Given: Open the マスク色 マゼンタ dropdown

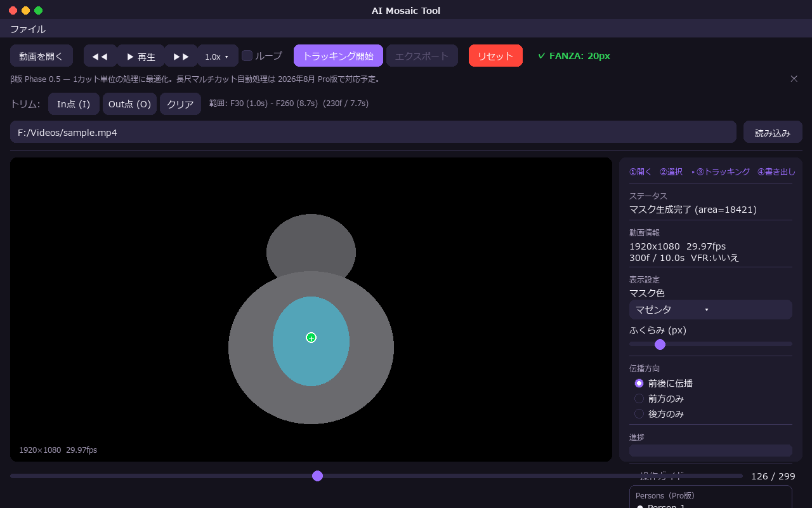Looking at the screenshot, I should tap(710, 309).
